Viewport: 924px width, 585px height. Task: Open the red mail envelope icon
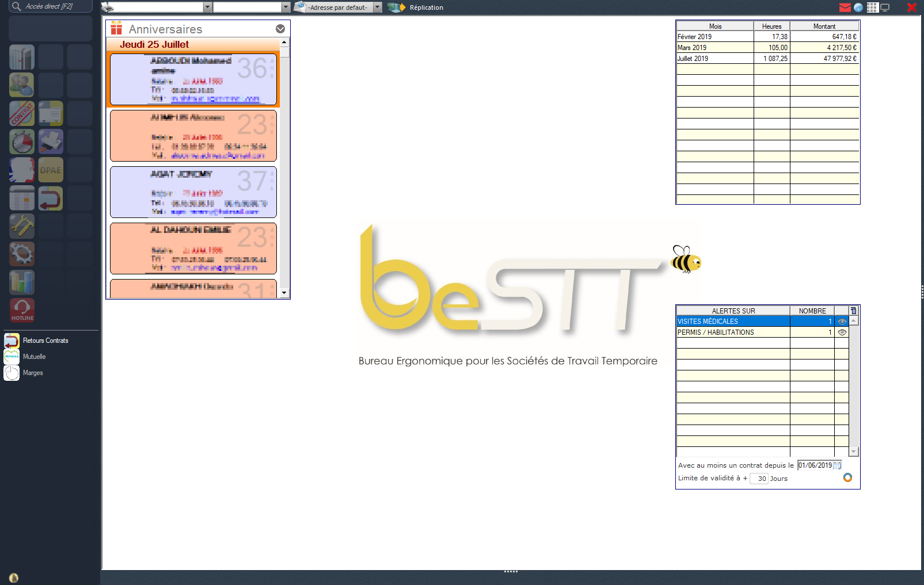coord(845,7)
